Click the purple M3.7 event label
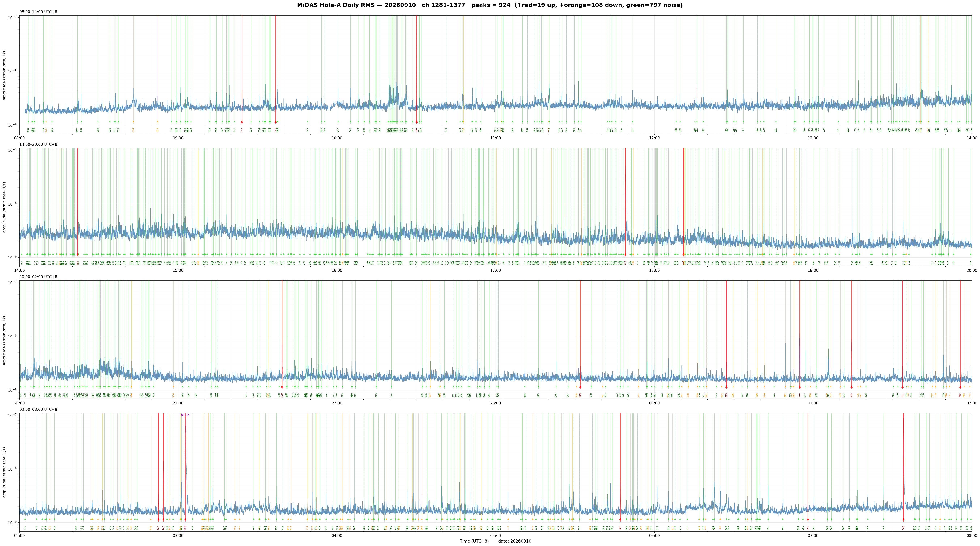The image size is (980, 546). (185, 415)
